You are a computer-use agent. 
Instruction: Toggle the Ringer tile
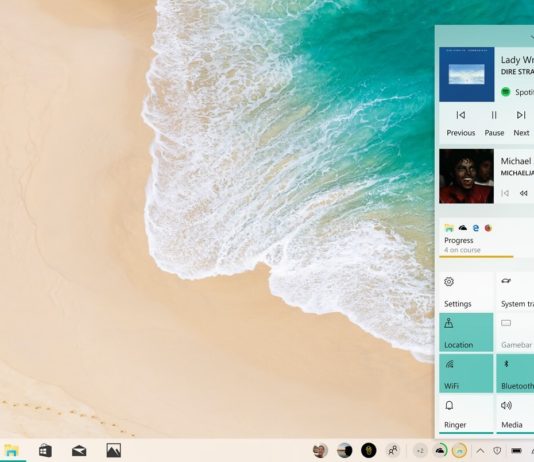click(466, 414)
